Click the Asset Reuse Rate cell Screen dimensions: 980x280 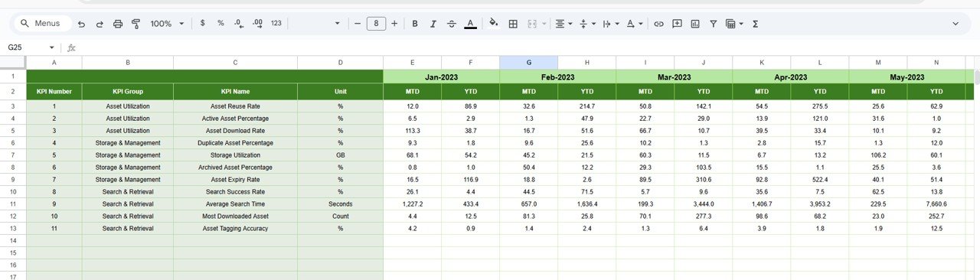[235, 106]
